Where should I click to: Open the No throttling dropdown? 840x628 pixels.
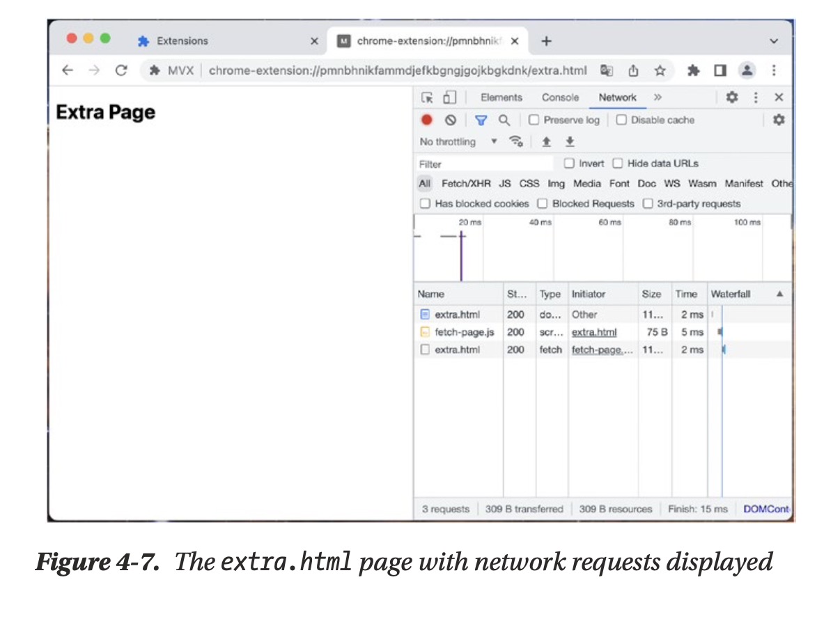click(458, 142)
